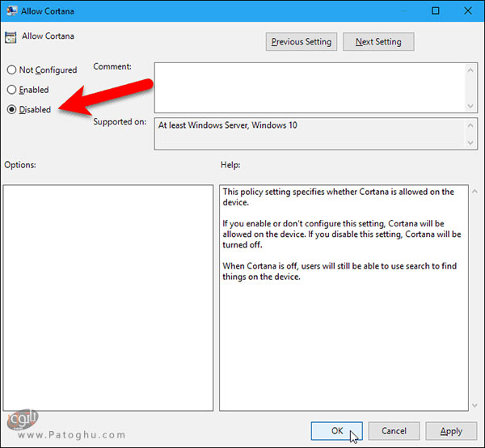Click the Help pane scroll up arrow
The height and width of the screenshot is (448, 485).
point(474,191)
